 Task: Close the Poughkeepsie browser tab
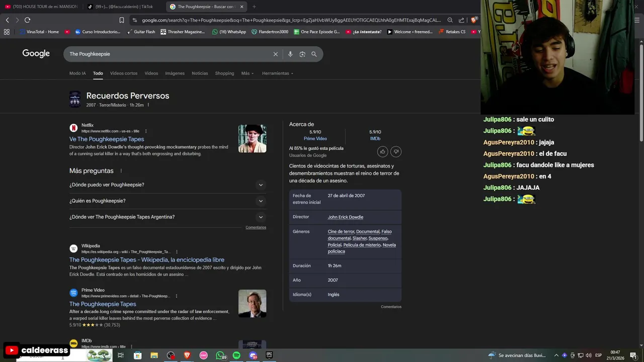click(242, 7)
